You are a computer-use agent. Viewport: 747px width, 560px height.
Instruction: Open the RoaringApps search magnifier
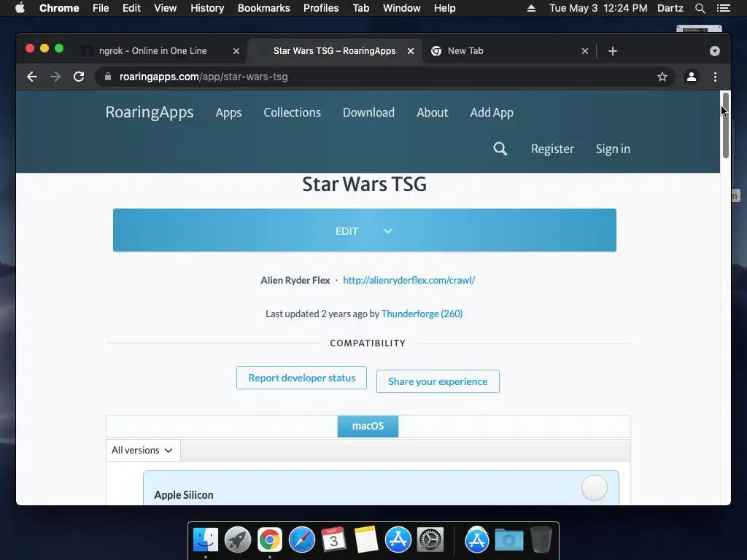(500, 149)
